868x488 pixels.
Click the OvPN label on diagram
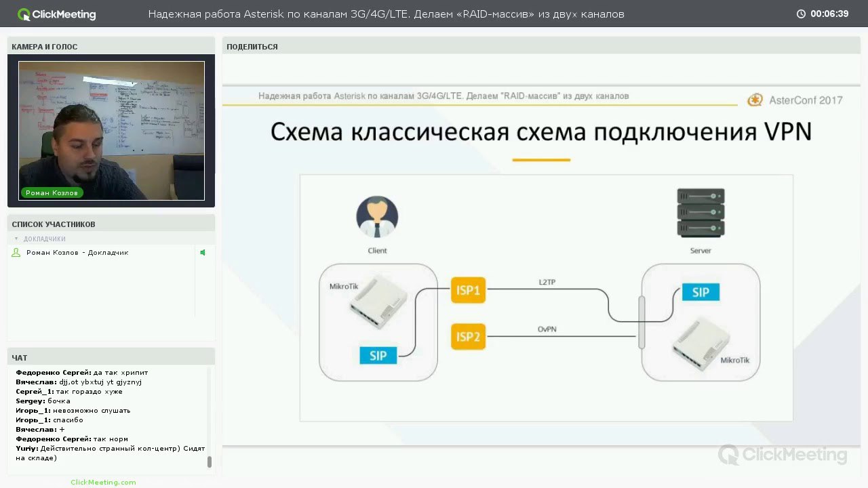547,329
